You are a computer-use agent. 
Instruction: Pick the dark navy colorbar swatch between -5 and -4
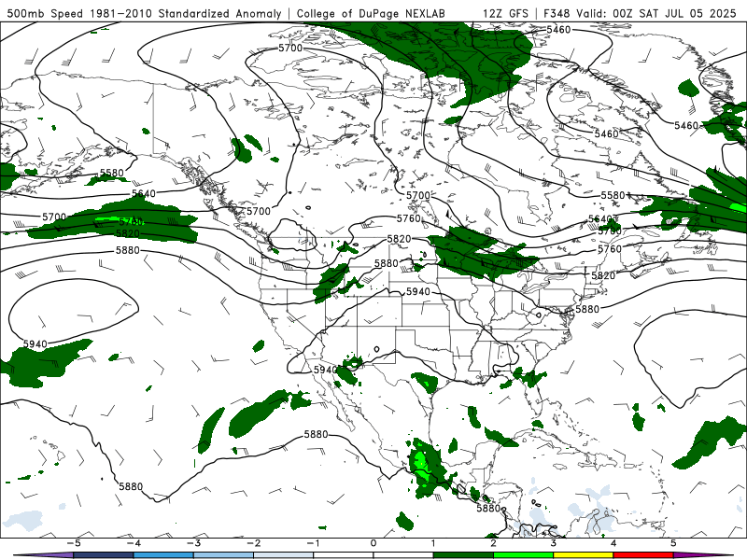pos(104,555)
